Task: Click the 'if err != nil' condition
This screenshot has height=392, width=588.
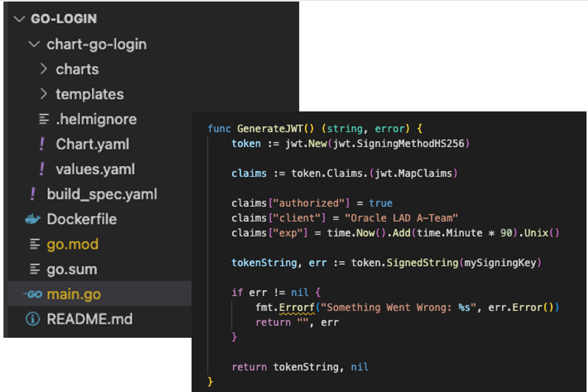Action: (270, 292)
